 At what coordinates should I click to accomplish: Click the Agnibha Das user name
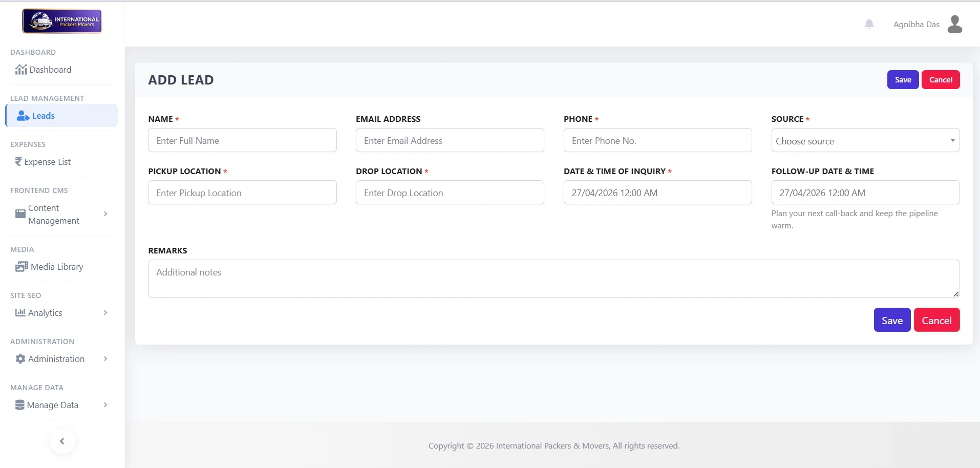click(916, 24)
